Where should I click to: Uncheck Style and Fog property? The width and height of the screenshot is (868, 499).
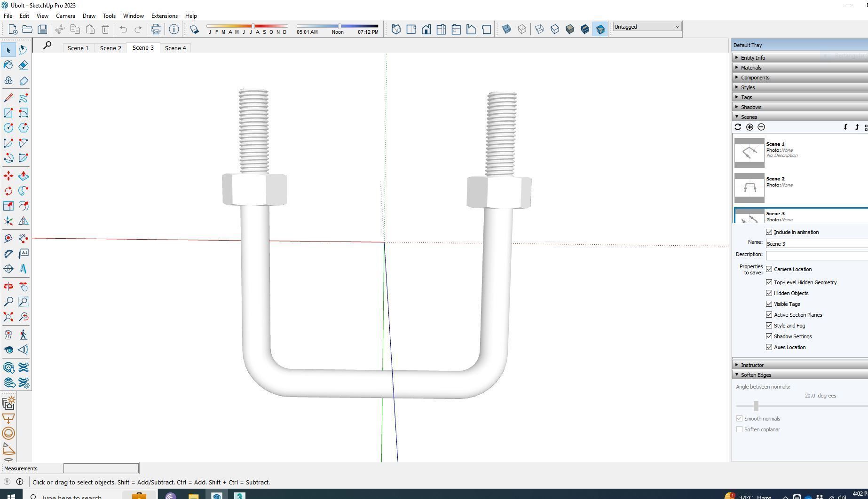(x=769, y=326)
